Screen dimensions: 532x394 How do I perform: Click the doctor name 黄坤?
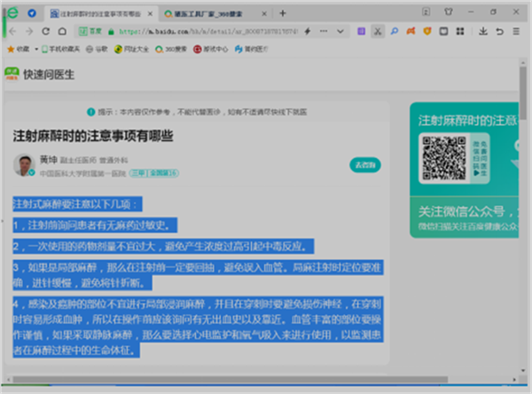coord(49,160)
